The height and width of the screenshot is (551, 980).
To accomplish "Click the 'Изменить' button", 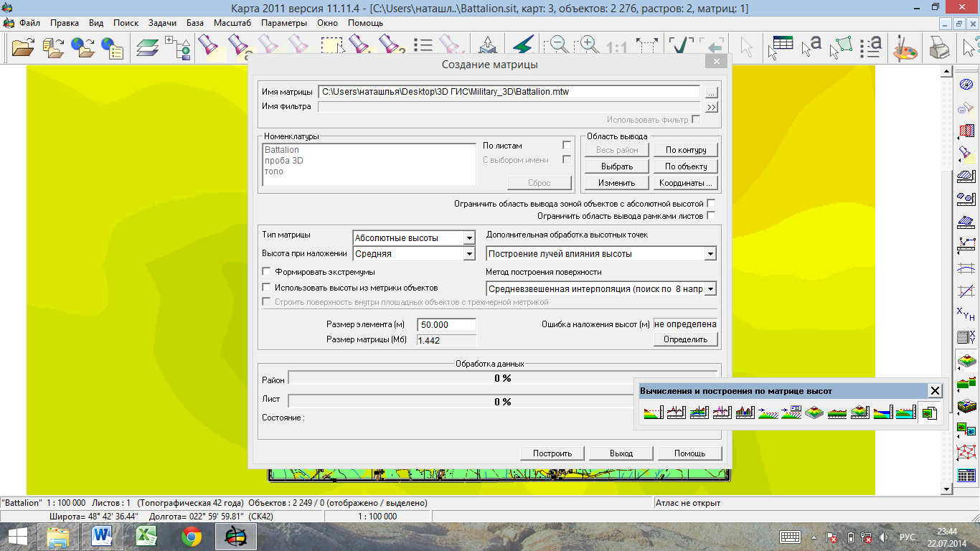I will pyautogui.click(x=617, y=183).
